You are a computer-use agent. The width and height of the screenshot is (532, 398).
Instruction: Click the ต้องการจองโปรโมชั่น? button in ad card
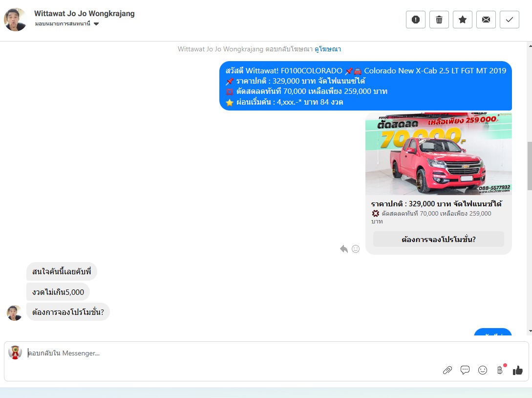click(x=438, y=240)
